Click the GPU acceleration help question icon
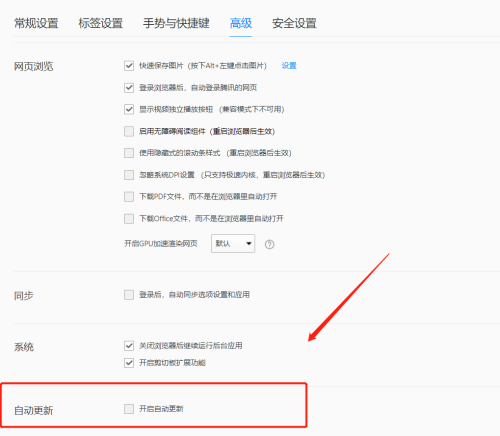The image size is (500, 436). point(269,244)
